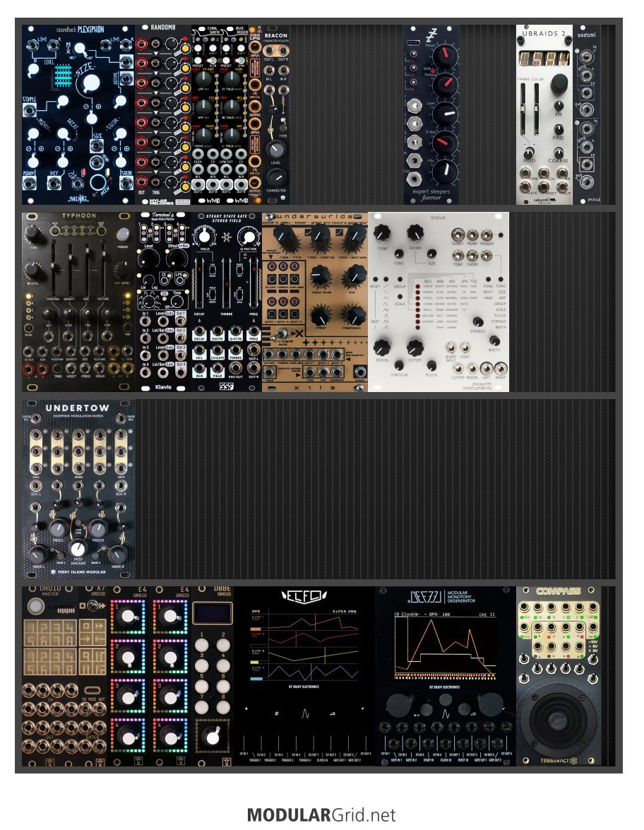Click the Plexiphon large SIZE knob
The height and width of the screenshot is (830, 644).
91,83
